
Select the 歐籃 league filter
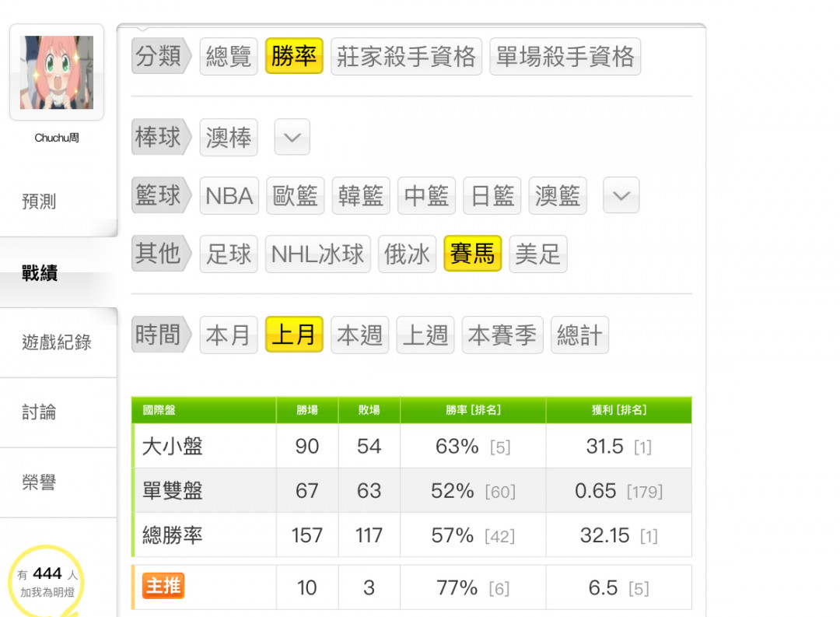296,195
